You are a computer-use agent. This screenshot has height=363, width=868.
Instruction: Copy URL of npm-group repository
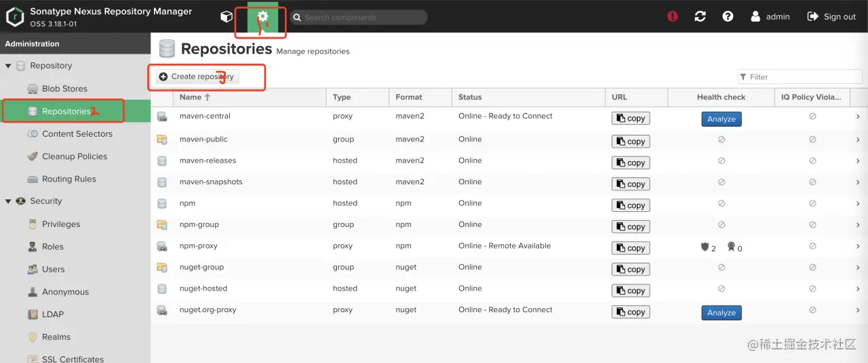[x=631, y=226]
